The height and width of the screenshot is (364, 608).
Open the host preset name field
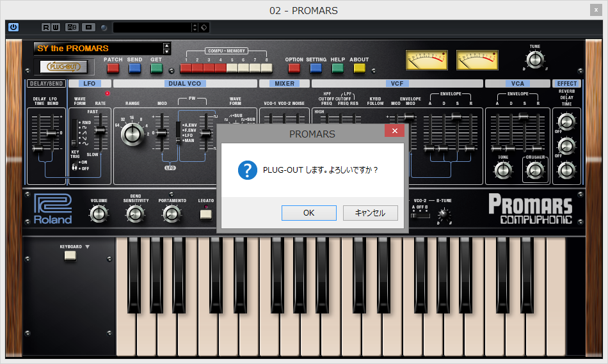(152, 27)
